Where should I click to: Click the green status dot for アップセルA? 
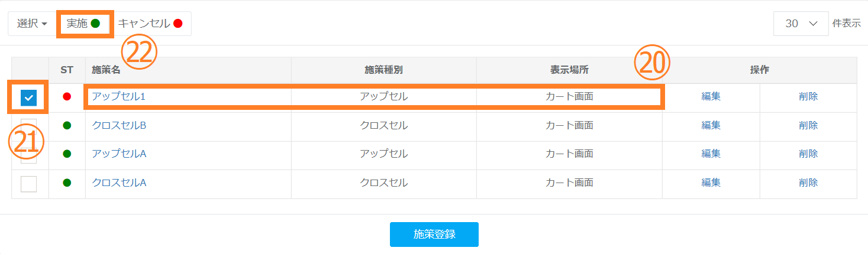click(x=67, y=154)
